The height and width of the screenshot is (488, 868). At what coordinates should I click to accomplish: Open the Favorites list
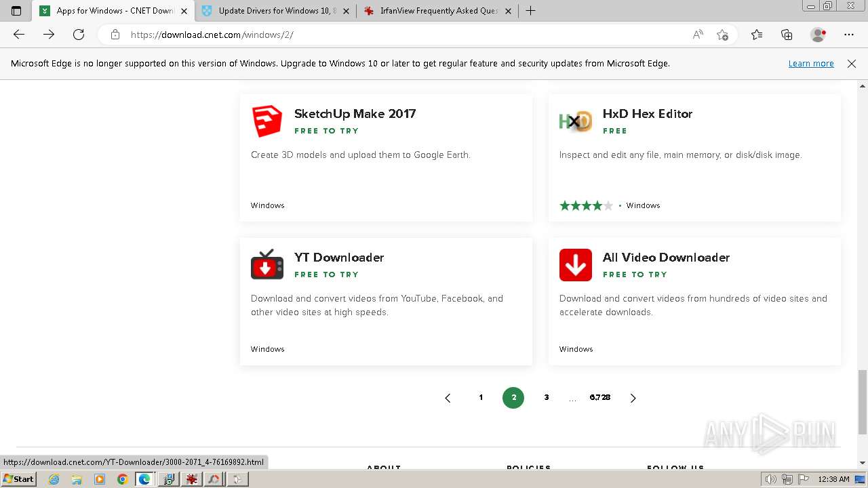pos(757,35)
